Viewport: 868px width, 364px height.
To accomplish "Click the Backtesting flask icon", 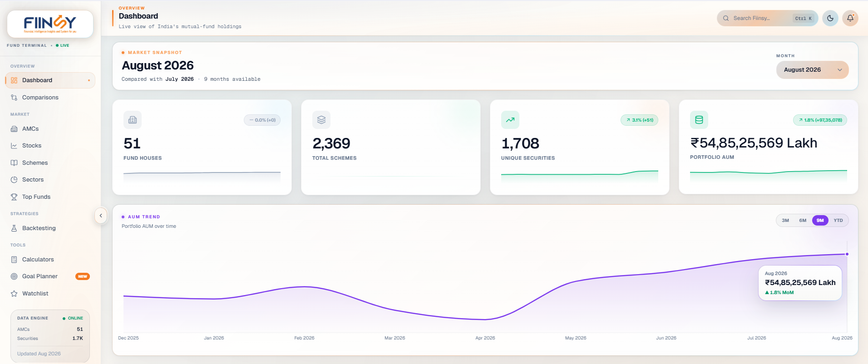I will click(x=14, y=228).
